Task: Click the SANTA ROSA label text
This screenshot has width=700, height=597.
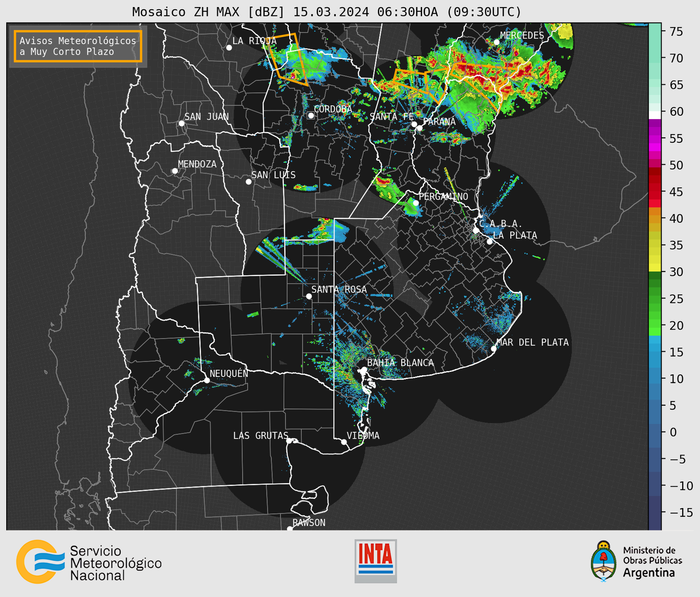Action: (339, 289)
